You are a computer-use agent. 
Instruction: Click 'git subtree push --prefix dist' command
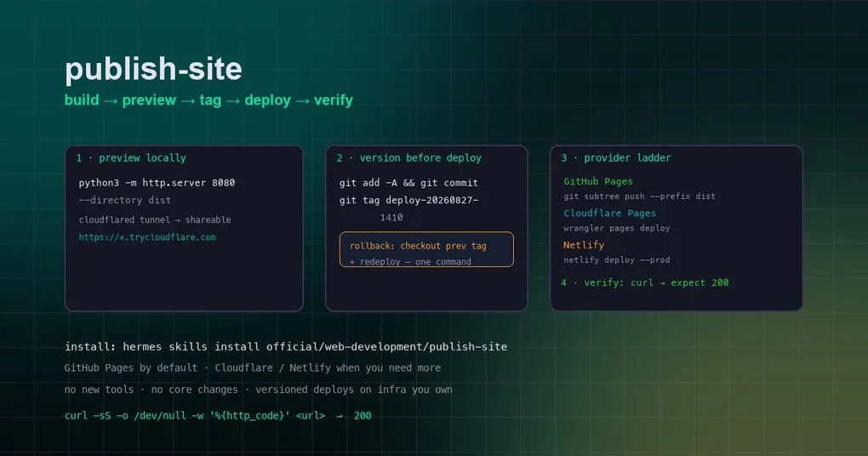pos(639,197)
